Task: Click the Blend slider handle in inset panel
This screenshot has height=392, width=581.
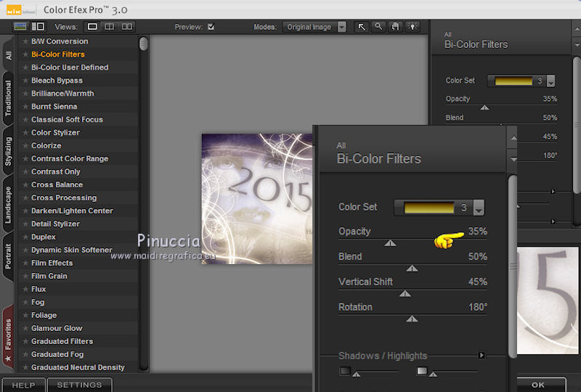Action: [412, 269]
